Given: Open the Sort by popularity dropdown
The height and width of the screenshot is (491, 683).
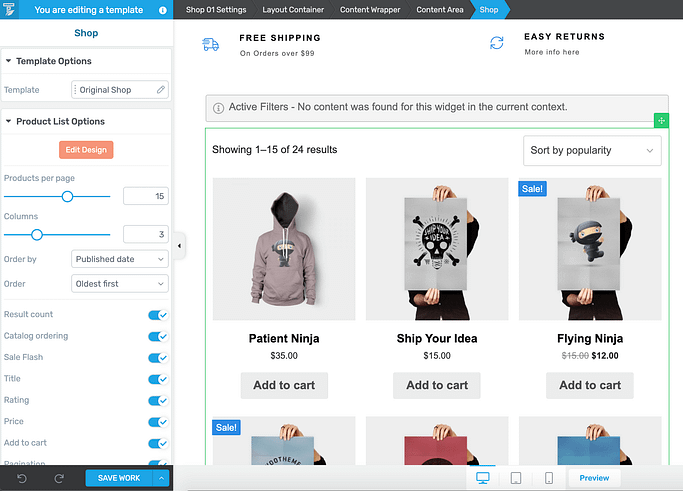Looking at the screenshot, I should click(592, 150).
